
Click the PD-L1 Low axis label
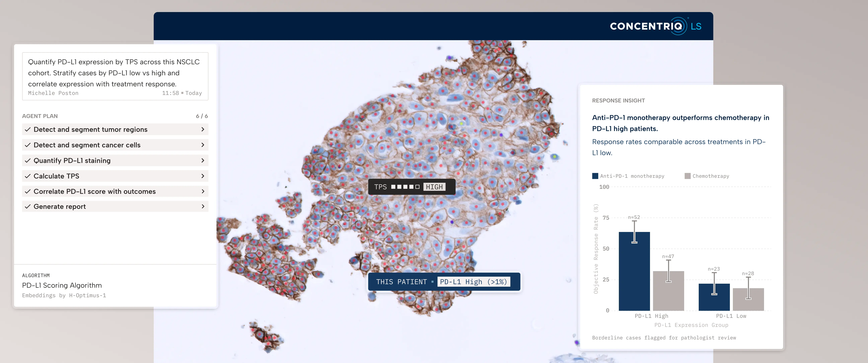pyautogui.click(x=731, y=316)
